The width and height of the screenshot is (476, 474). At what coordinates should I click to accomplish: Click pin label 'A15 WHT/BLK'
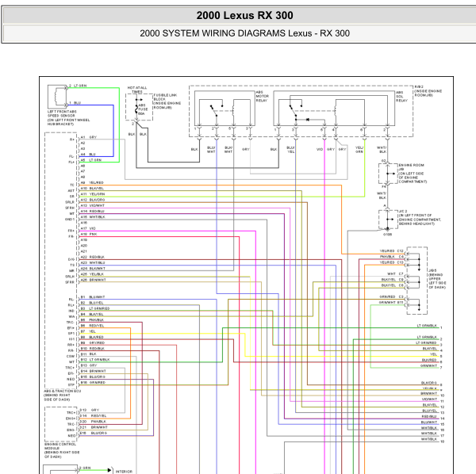pyautogui.click(x=93, y=217)
